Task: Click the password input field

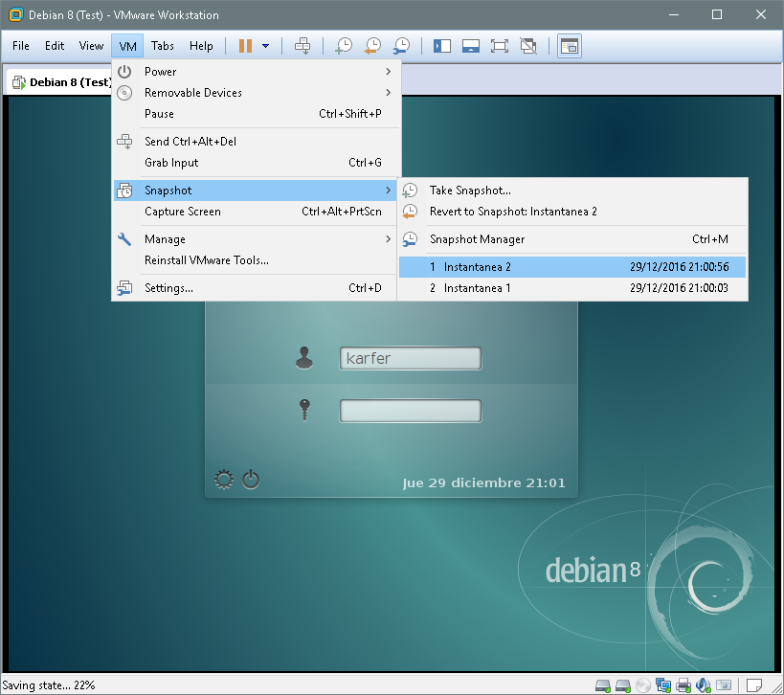Action: pos(411,411)
